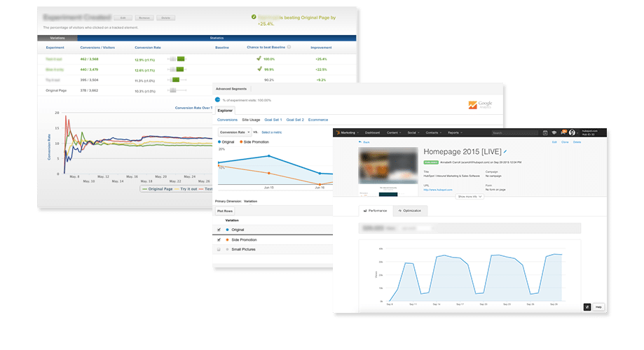Image resolution: width=644 pixels, height=350 pixels.
Task: Switch to the Performance tab
Action: click(376, 211)
